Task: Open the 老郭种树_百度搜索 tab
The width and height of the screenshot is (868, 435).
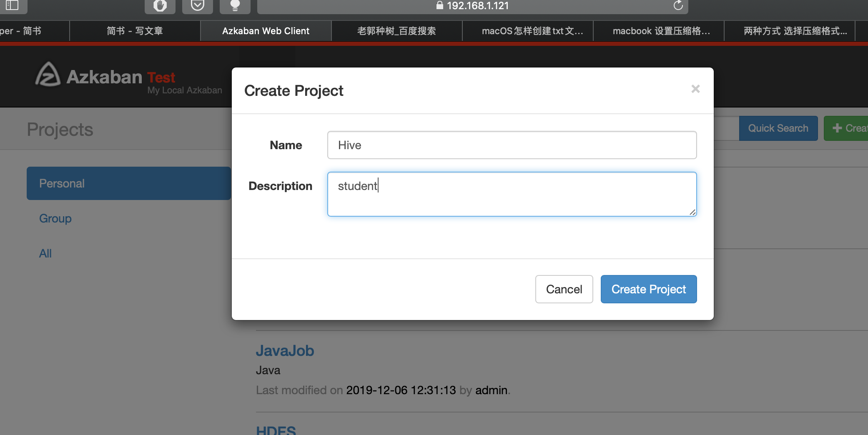Action: tap(396, 31)
